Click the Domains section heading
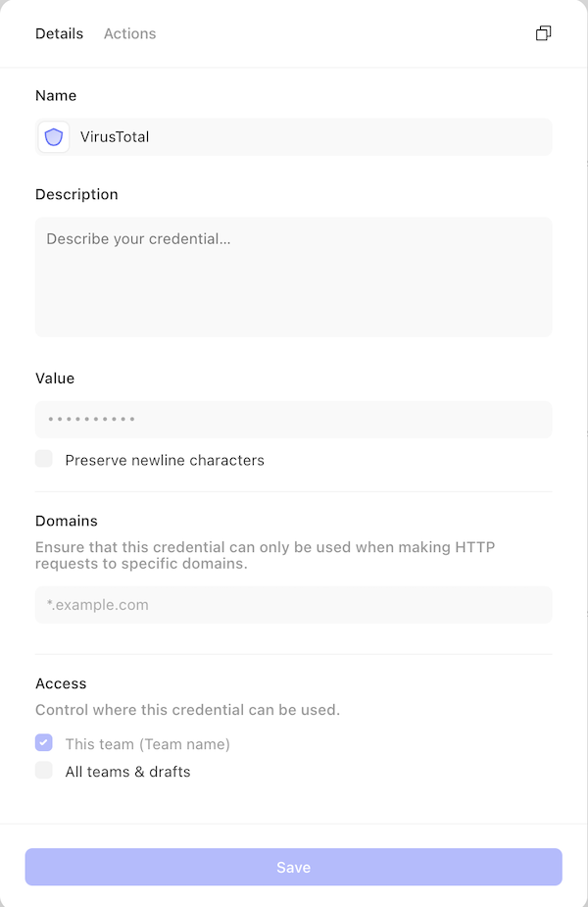The image size is (588, 907). click(x=67, y=521)
